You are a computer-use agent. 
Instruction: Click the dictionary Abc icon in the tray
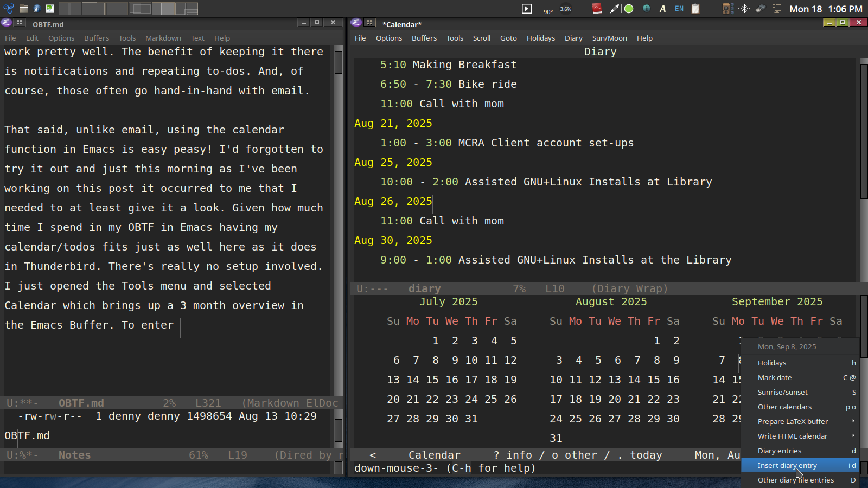[x=597, y=9]
